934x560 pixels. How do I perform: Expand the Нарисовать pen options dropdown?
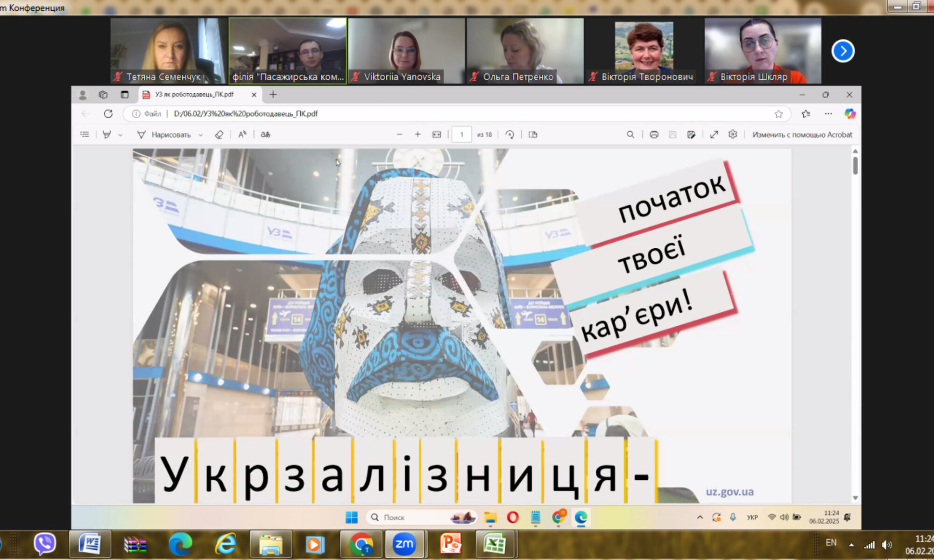[x=201, y=135]
